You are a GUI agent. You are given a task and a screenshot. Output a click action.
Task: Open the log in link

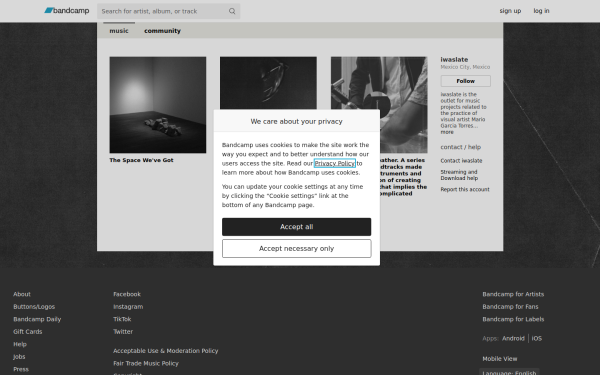[541, 11]
